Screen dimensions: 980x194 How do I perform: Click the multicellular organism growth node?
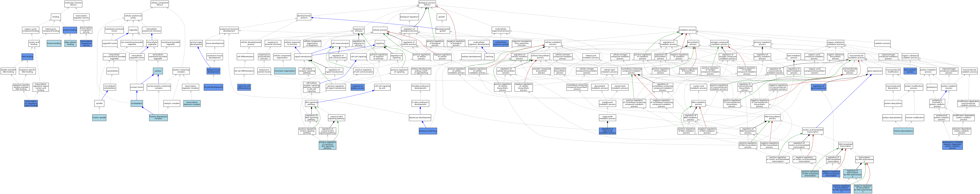point(501,43)
